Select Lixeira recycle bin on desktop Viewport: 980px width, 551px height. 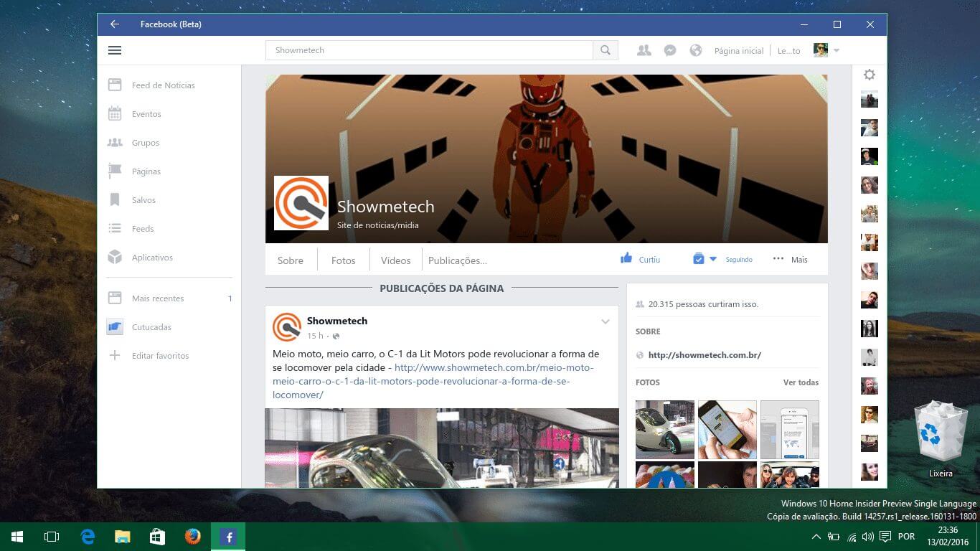tap(940, 441)
